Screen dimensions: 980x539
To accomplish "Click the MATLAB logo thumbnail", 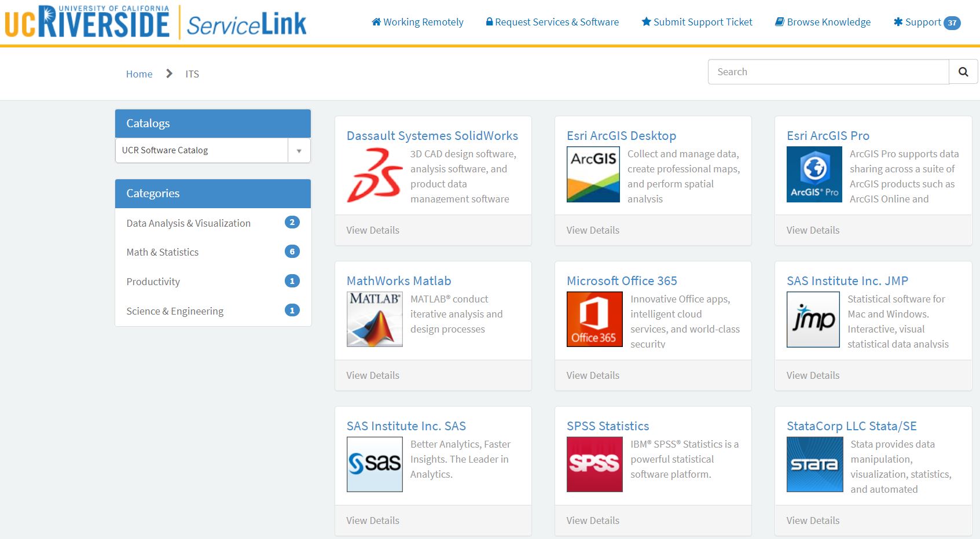I will [375, 319].
